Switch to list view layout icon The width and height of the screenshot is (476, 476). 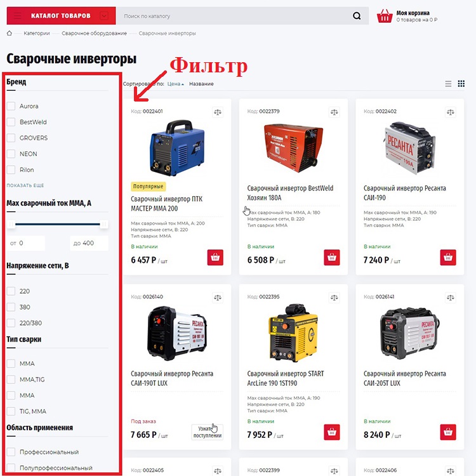(x=448, y=84)
